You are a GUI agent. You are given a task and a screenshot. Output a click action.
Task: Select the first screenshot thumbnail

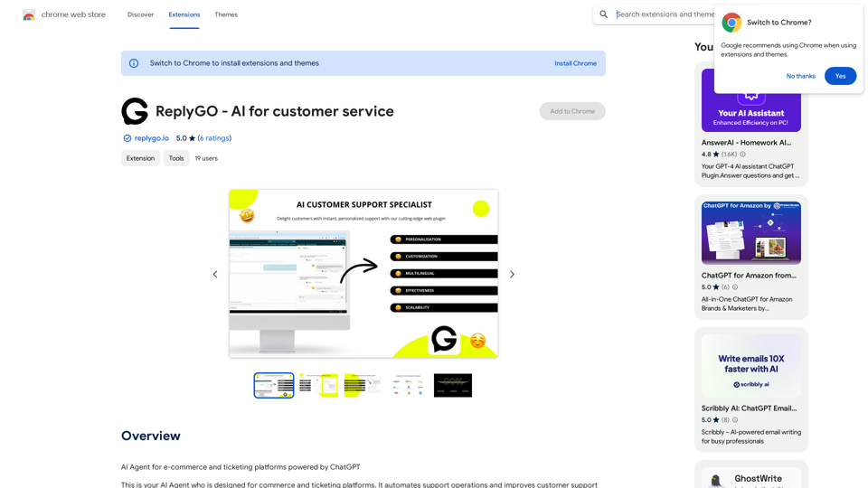pyautogui.click(x=274, y=386)
